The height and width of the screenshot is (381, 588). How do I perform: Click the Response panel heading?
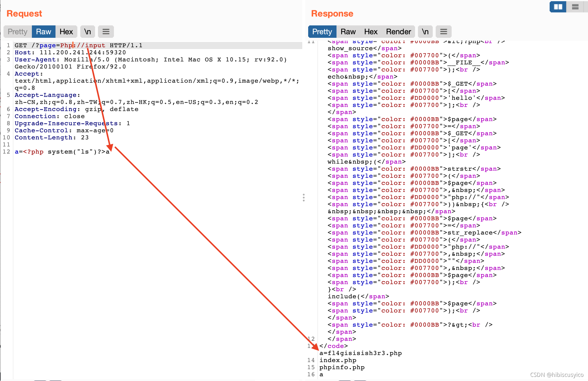tap(332, 14)
